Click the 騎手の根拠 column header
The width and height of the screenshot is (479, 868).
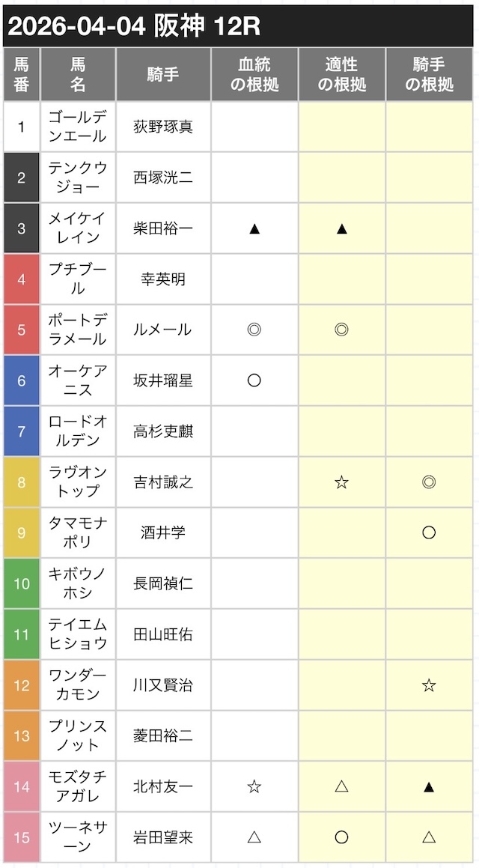point(429,74)
